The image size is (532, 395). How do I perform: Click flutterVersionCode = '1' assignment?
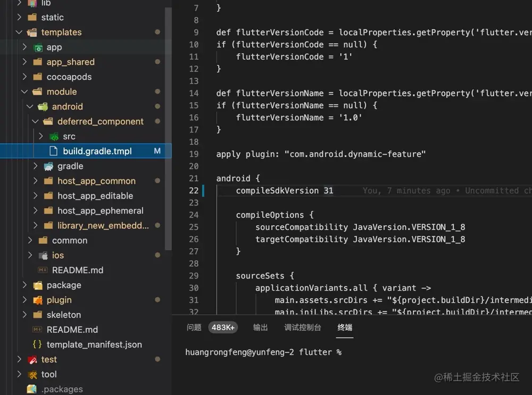point(294,57)
